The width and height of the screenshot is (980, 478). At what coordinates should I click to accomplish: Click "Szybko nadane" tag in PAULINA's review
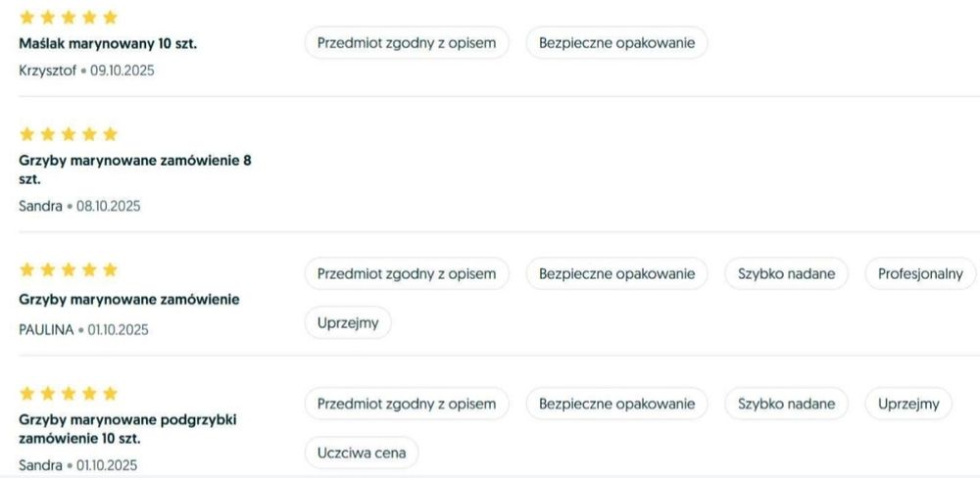coord(786,274)
